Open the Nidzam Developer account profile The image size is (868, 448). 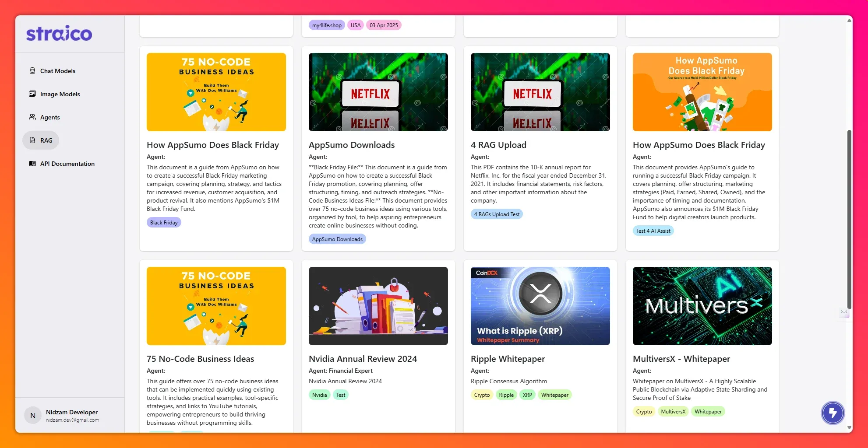72,415
